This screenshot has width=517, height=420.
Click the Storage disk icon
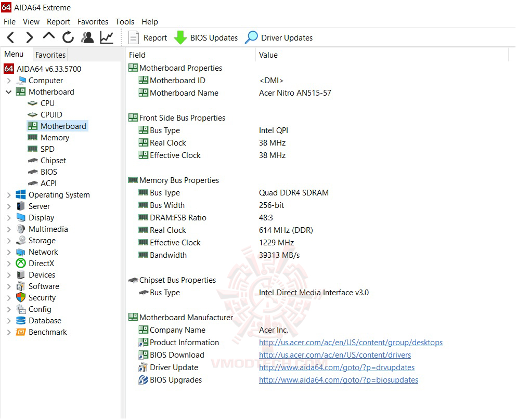21,241
